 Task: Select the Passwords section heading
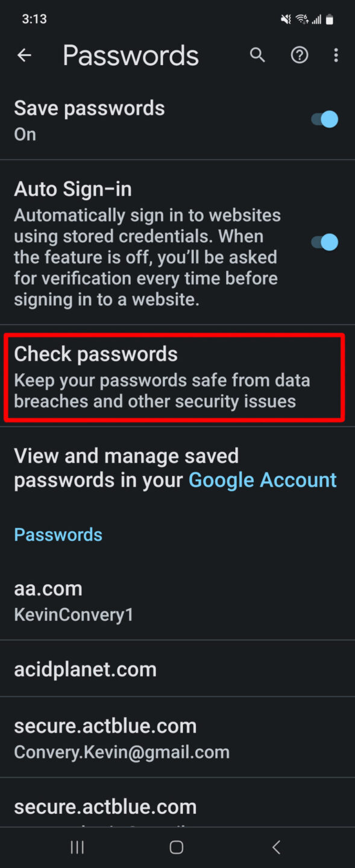[58, 534]
